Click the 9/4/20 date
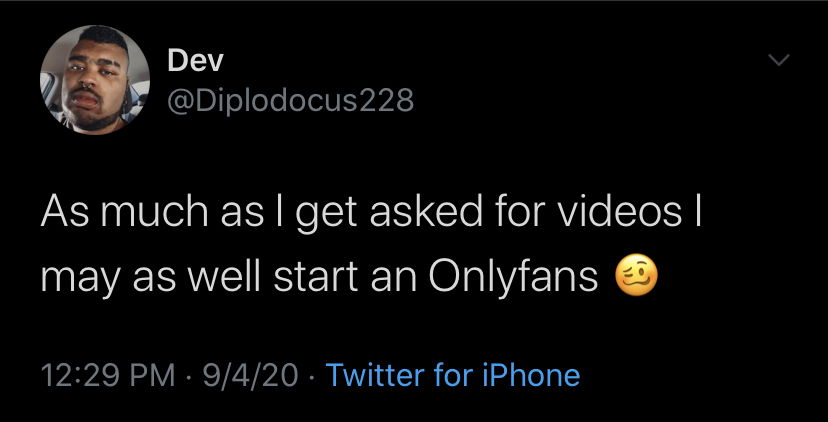The image size is (828, 422). coord(250,375)
